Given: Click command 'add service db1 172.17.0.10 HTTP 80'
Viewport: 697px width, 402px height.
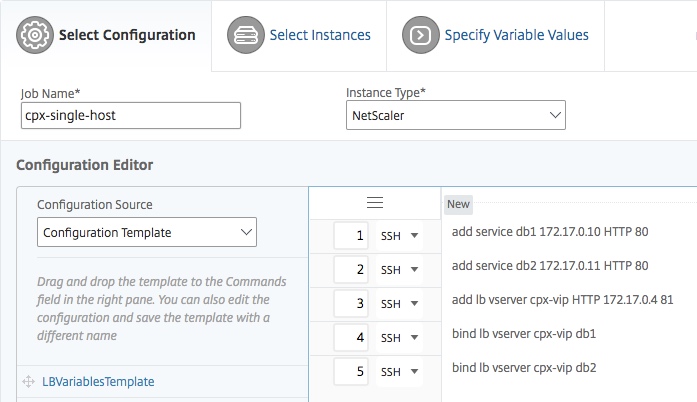Looking at the screenshot, I should pyautogui.click(x=550, y=232).
